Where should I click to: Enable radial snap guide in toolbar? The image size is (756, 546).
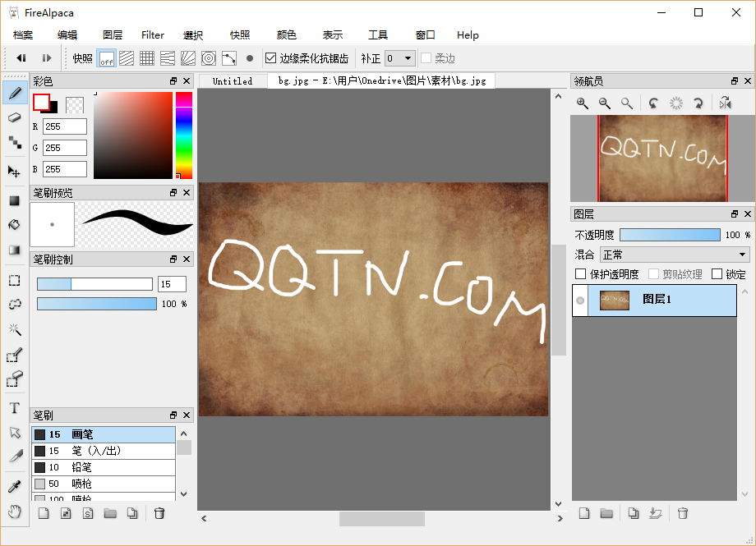tap(187, 58)
